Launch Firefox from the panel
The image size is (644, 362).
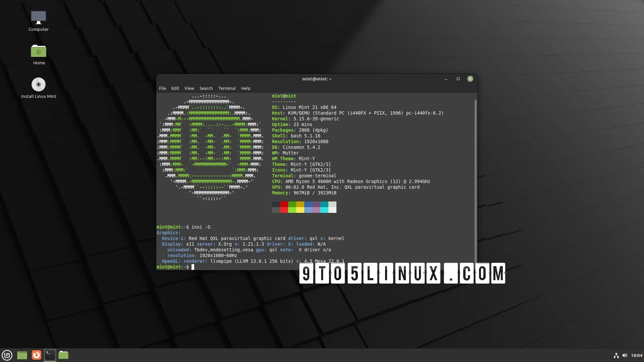pos(36,355)
